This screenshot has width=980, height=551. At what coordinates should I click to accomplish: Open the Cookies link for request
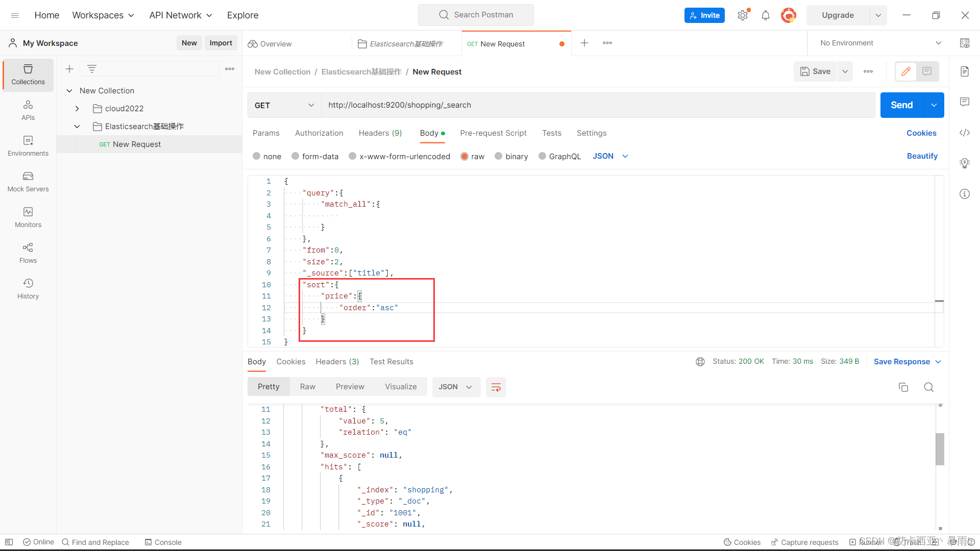[x=921, y=133]
